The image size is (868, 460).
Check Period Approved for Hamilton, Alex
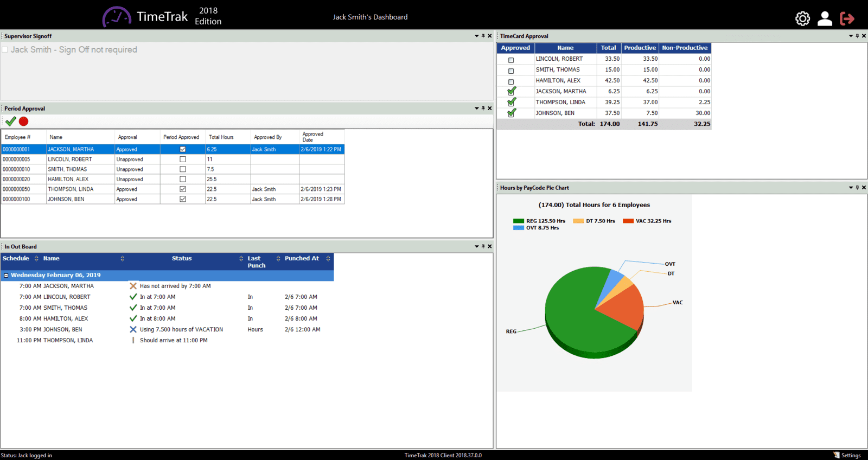(x=183, y=179)
